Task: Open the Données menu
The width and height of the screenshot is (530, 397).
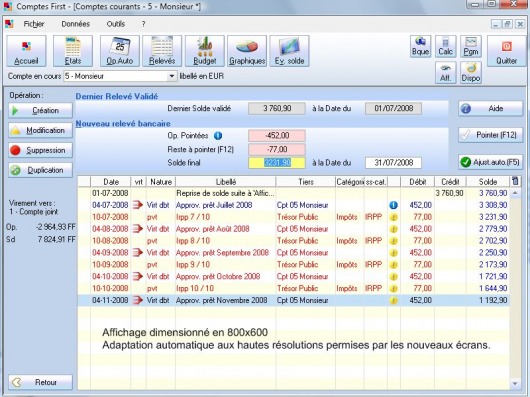Action: tap(75, 24)
